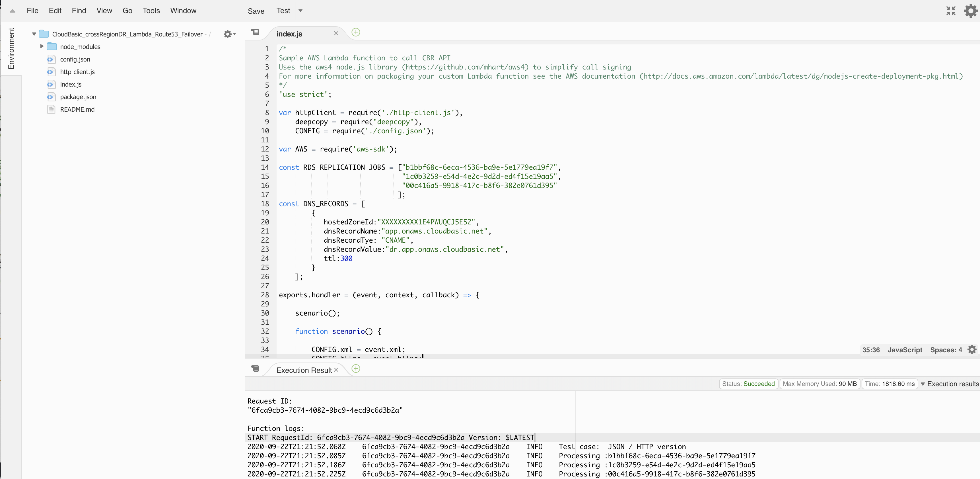Open the Find menu
This screenshot has height=479, width=980.
coord(79,11)
